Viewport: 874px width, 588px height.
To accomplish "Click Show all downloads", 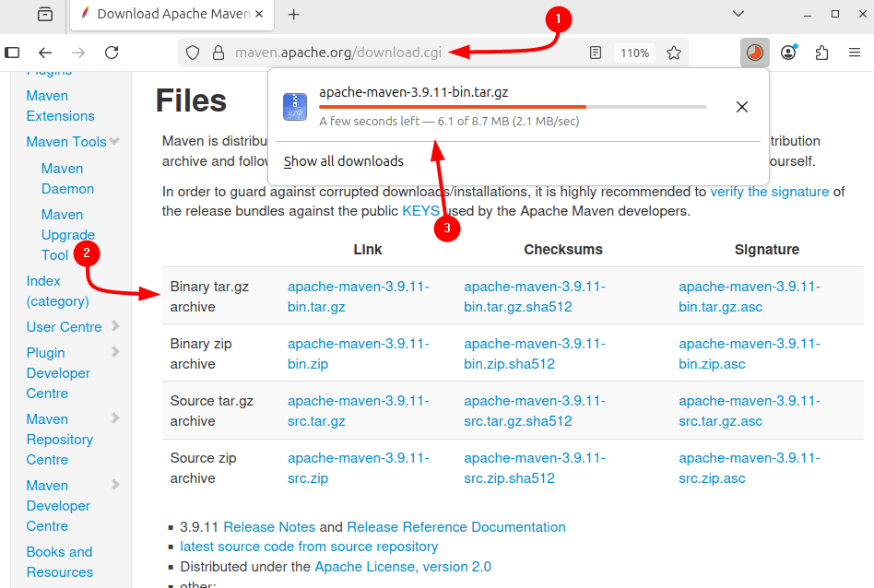I will 343,161.
